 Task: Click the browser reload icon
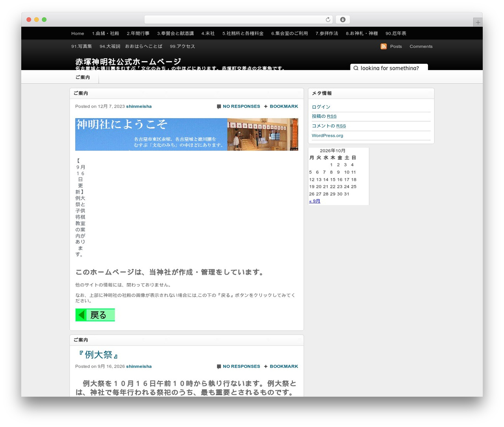coord(328,20)
